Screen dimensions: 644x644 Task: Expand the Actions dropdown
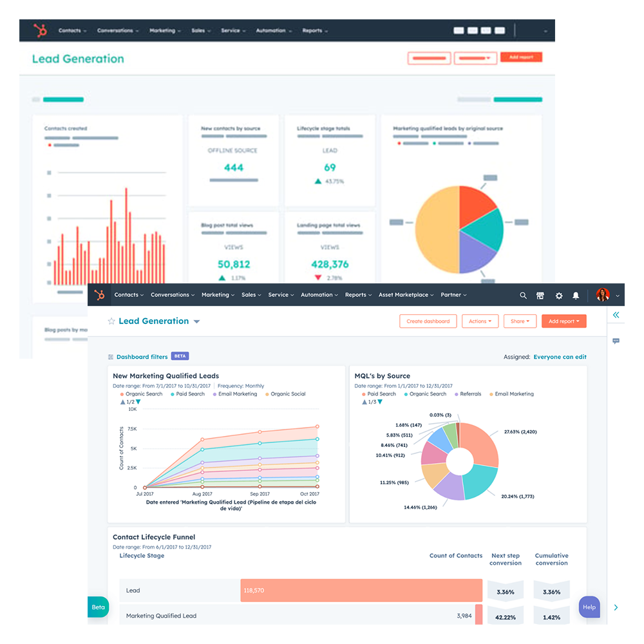480,321
